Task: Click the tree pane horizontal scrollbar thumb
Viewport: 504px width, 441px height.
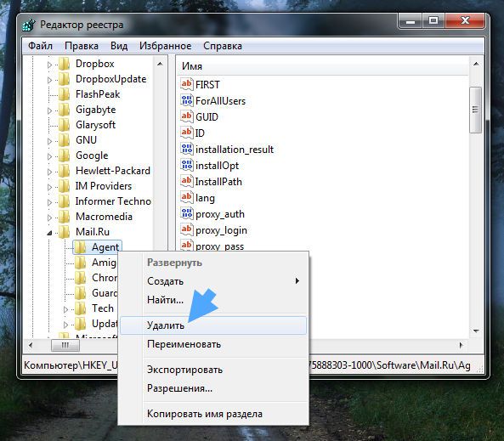Action: pos(65,346)
